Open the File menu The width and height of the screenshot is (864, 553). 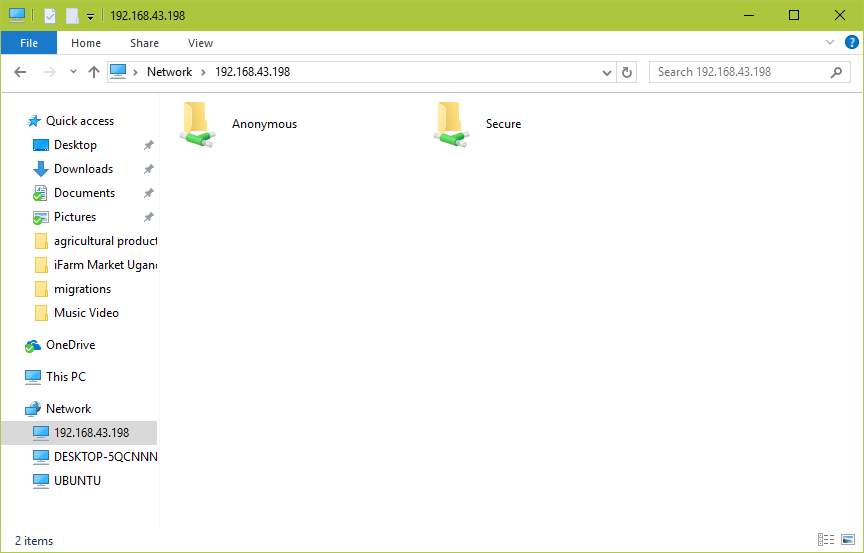pyautogui.click(x=29, y=43)
